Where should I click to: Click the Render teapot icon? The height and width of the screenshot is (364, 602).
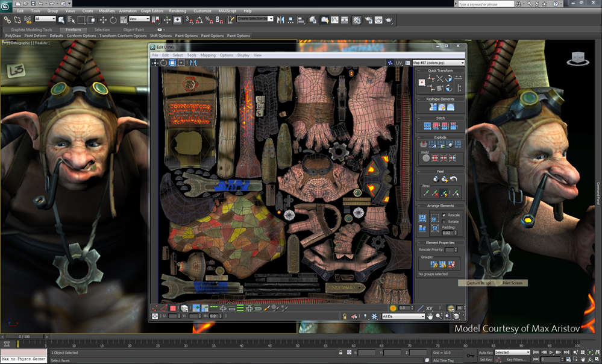(389, 20)
